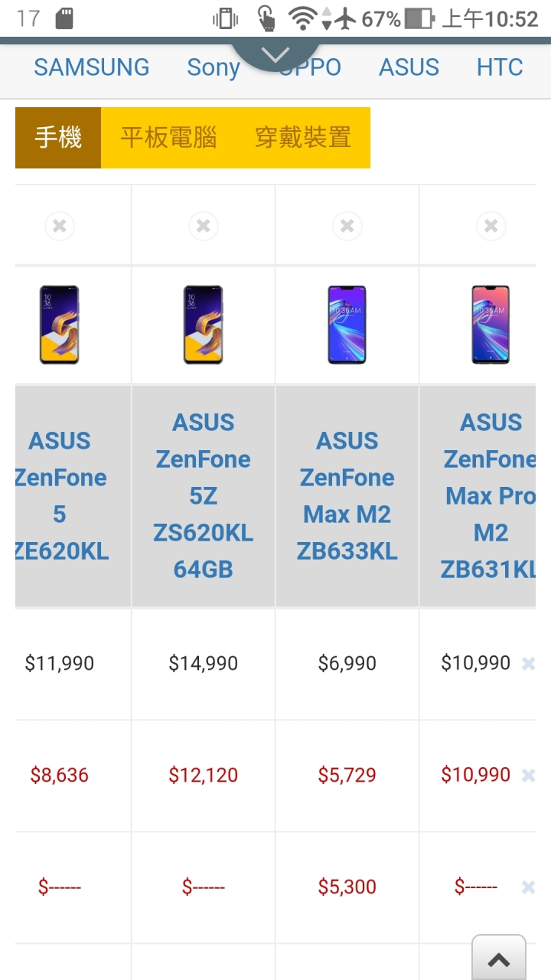The image size is (551, 980).
Task: View ZenFone Max Pro M2 phone thumbnail
Action: pyautogui.click(x=491, y=325)
